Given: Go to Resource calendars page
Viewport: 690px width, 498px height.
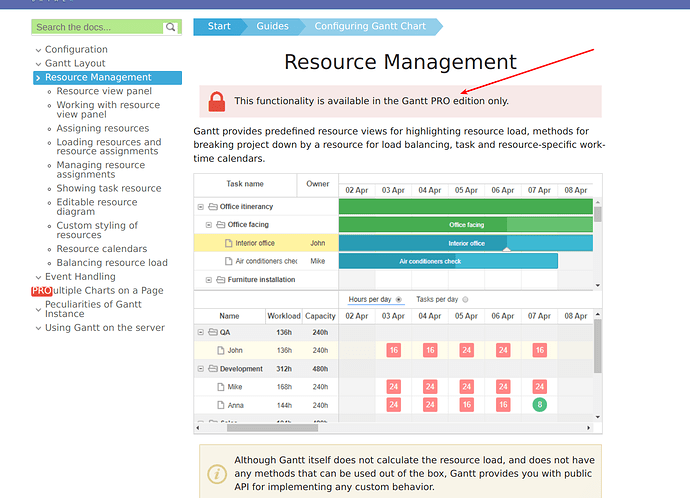Looking at the screenshot, I should click(x=102, y=249).
